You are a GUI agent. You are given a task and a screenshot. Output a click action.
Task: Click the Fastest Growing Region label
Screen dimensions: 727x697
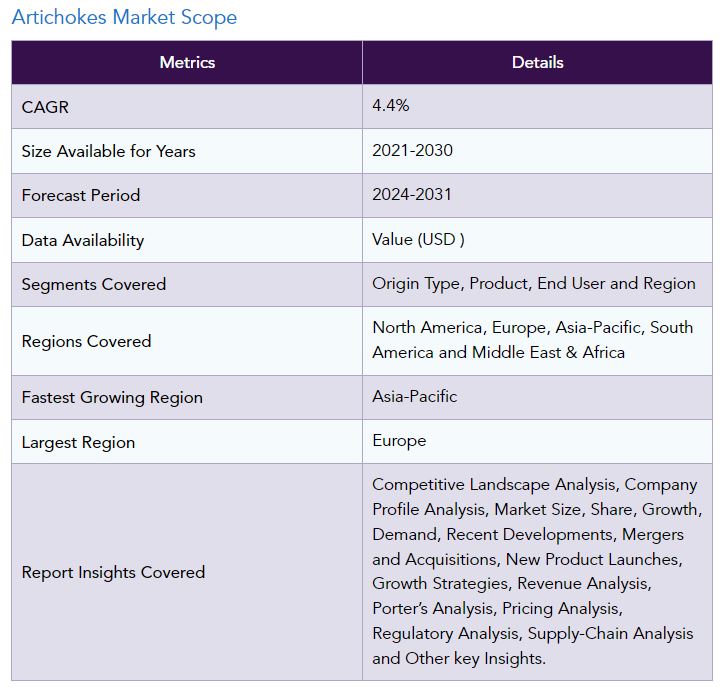point(112,397)
